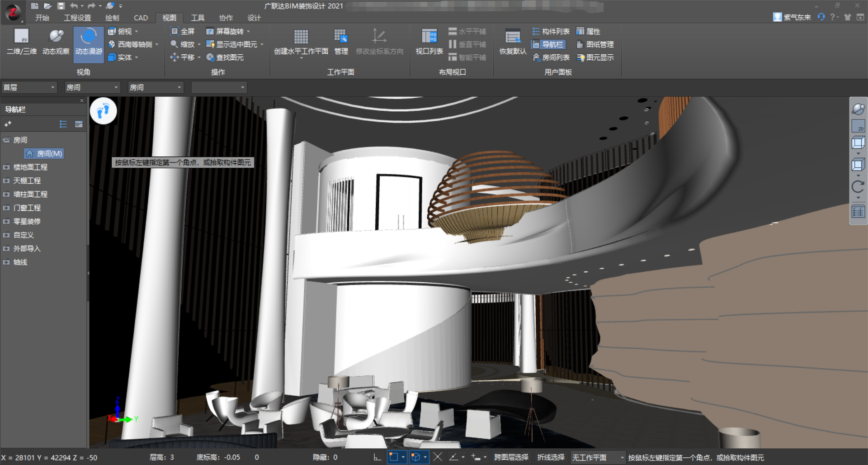Open the 绘制 ribbon tab
The image size is (868, 465).
pyautogui.click(x=112, y=18)
